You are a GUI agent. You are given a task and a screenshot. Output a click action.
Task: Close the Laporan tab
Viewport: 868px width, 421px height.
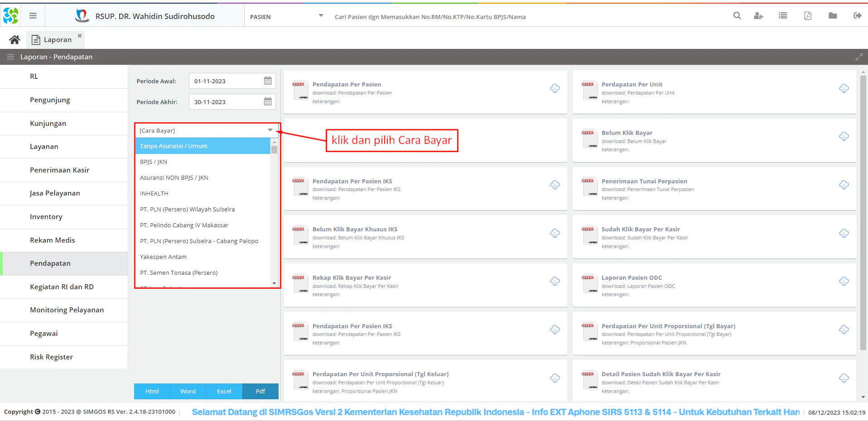click(x=80, y=35)
